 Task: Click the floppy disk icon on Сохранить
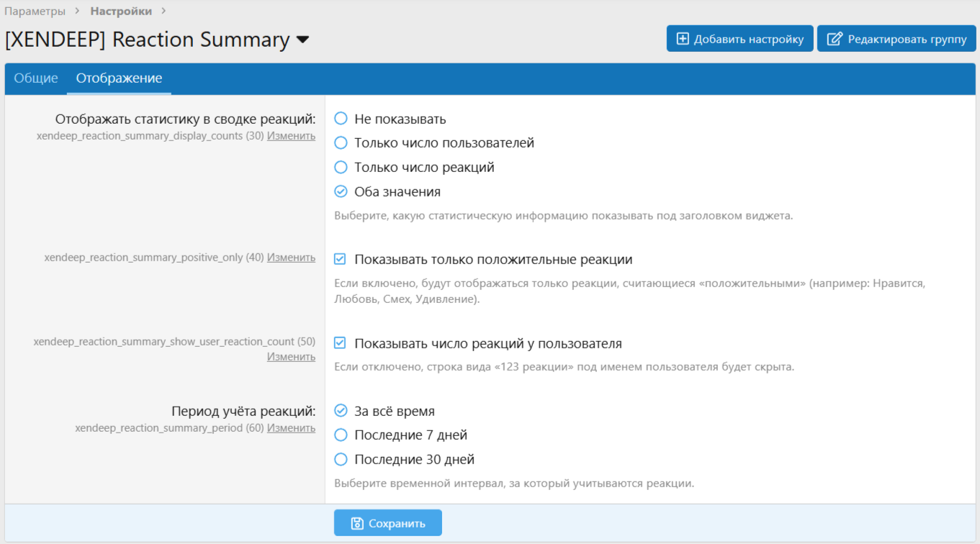(x=357, y=523)
